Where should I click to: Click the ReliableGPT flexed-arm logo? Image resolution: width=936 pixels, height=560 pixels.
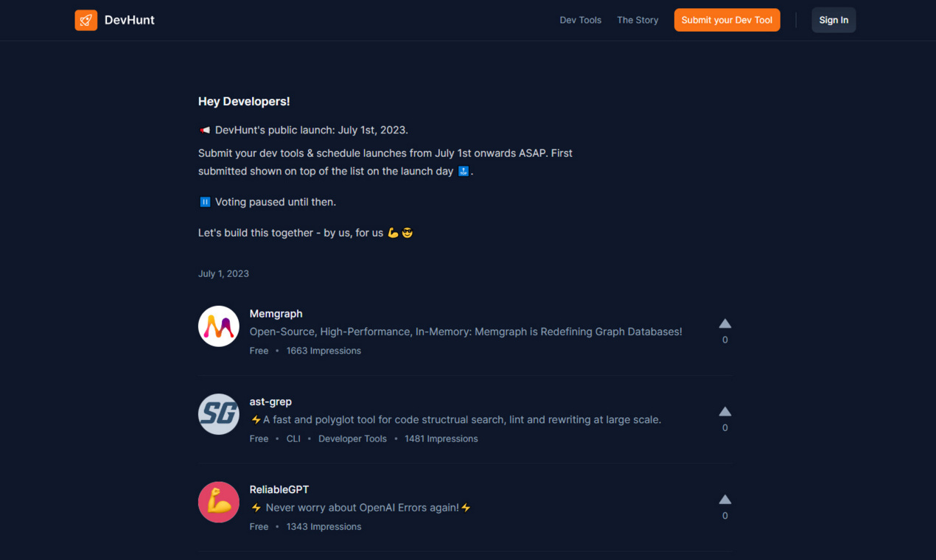coord(218,502)
